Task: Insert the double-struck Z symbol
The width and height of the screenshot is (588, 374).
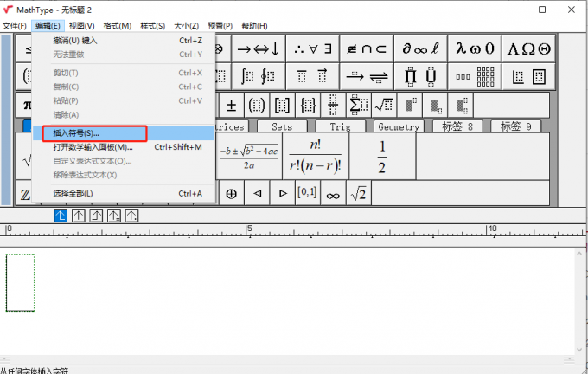Action: tap(25, 194)
